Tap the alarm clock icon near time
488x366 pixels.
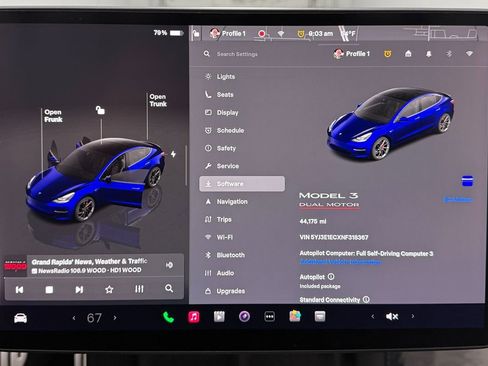pyautogui.click(x=301, y=34)
